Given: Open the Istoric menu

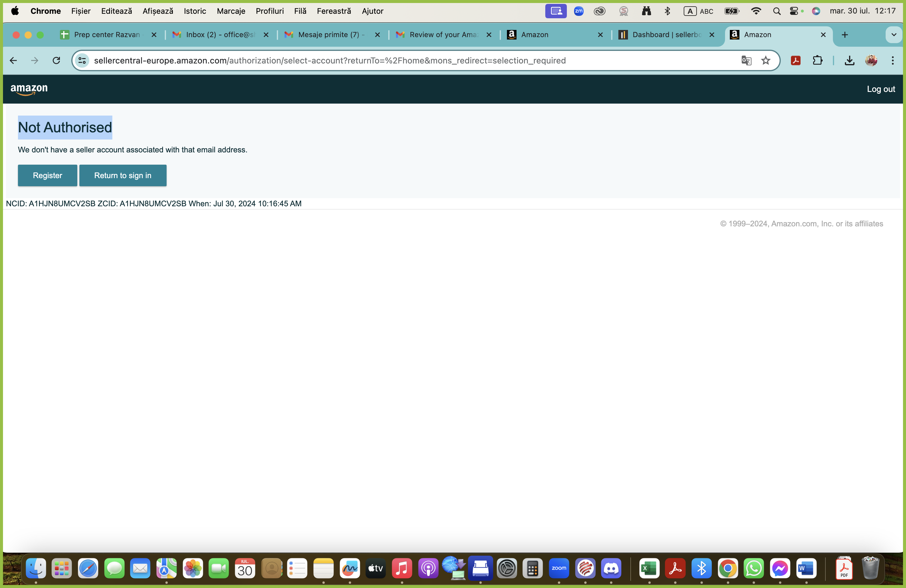Looking at the screenshot, I should click(195, 11).
